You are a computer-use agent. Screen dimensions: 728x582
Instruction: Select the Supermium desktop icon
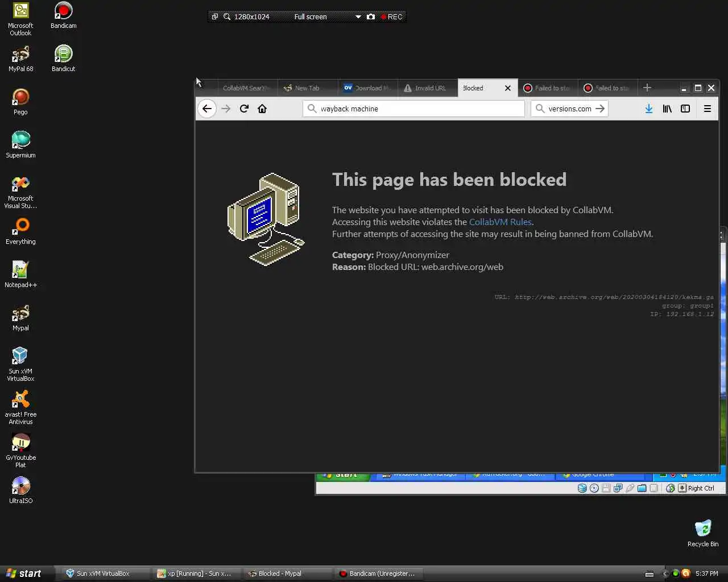[x=20, y=145]
